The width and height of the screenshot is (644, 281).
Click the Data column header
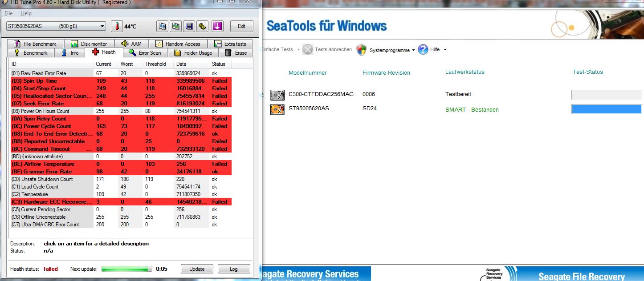[x=192, y=64]
